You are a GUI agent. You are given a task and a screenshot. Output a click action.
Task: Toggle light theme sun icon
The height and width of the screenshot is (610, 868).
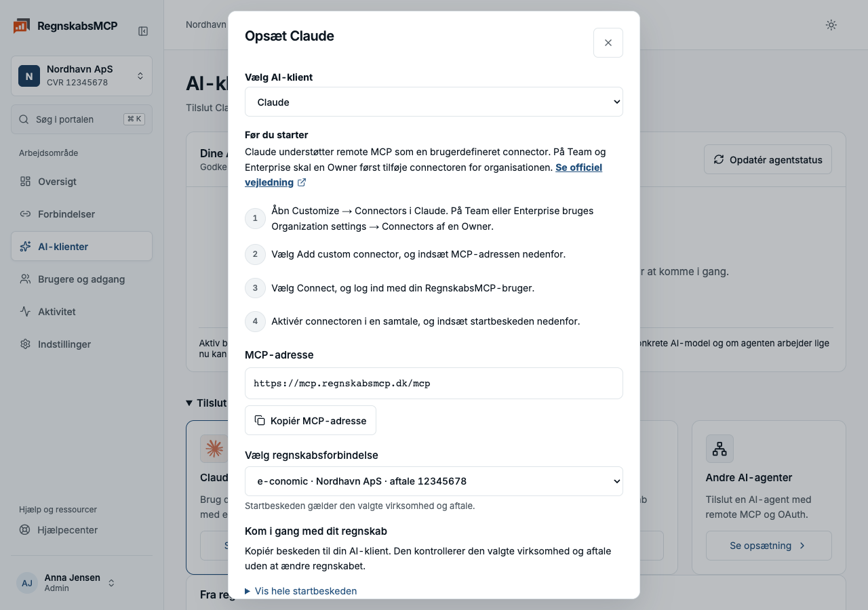coord(831,25)
